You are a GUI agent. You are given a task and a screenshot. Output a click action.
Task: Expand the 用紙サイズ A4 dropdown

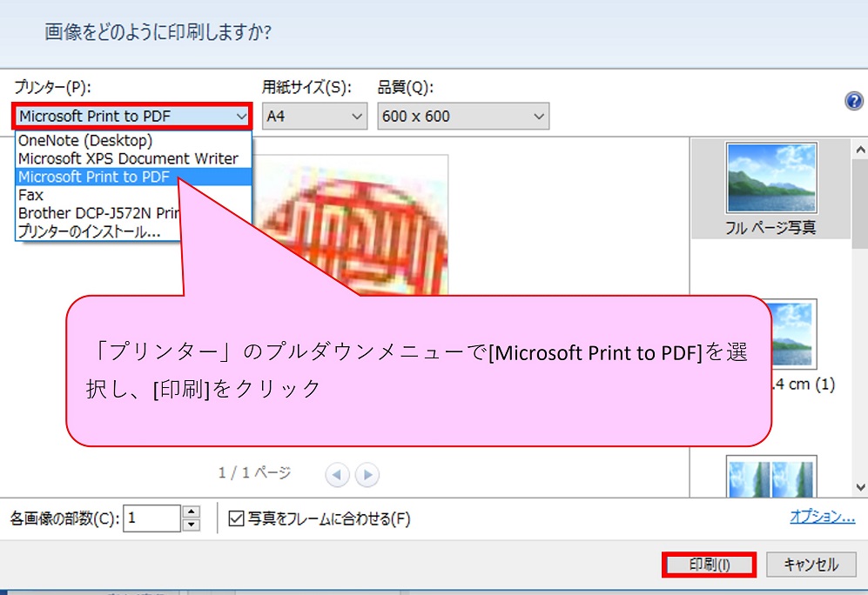tap(314, 116)
